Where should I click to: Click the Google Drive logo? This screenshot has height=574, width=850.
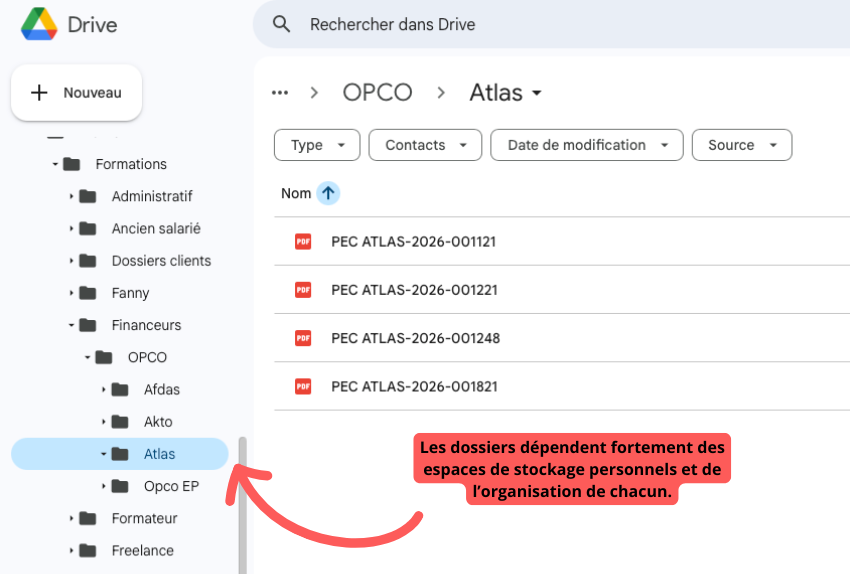coord(39,24)
